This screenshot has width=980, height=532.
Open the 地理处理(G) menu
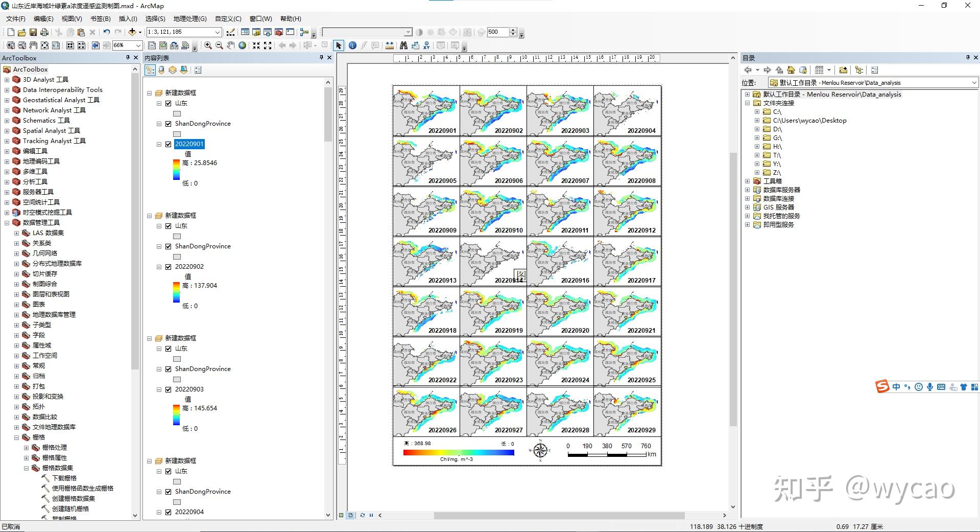pos(189,18)
